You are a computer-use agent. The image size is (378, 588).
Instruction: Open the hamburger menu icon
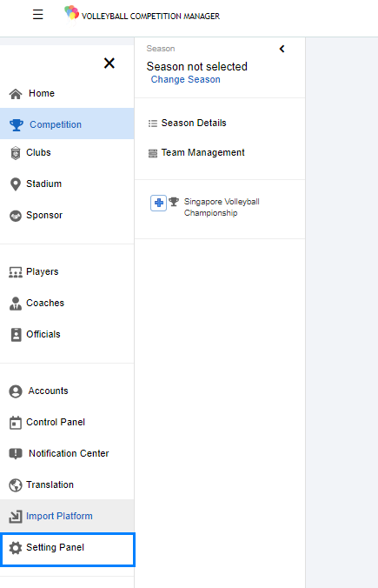(x=38, y=14)
